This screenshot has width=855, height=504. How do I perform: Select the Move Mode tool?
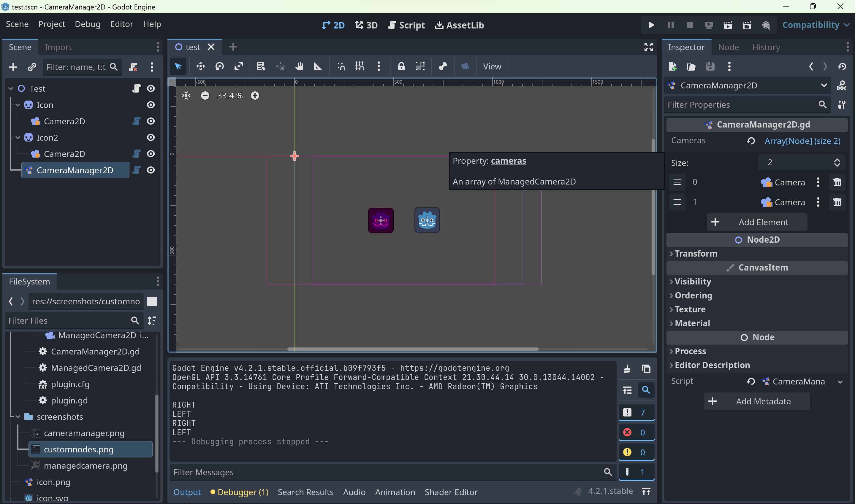pyautogui.click(x=200, y=66)
